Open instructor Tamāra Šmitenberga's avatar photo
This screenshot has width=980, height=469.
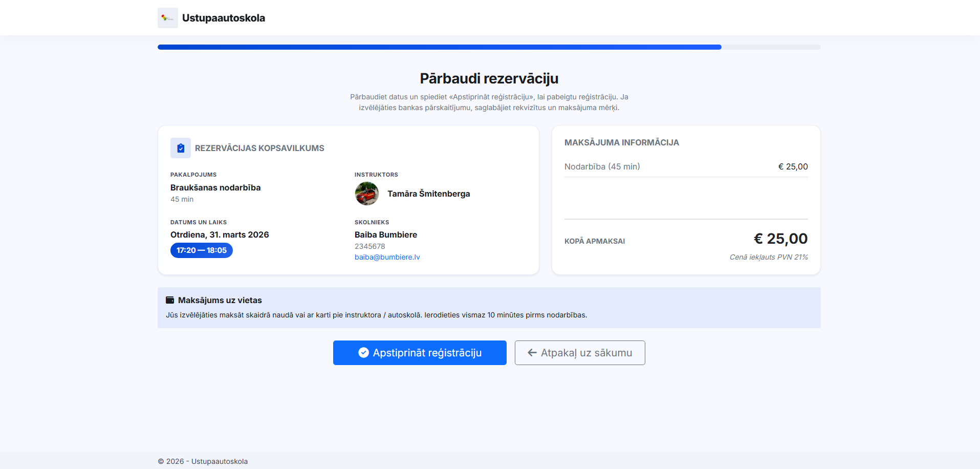[366, 194]
